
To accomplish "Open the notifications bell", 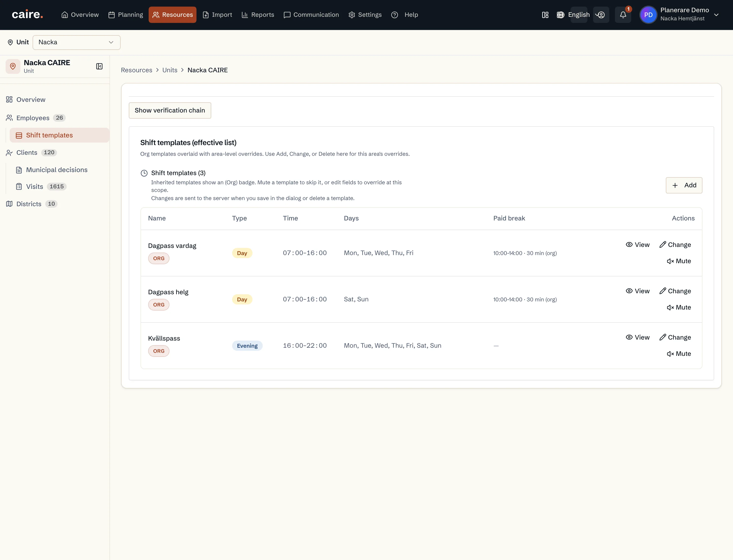I will (x=623, y=15).
